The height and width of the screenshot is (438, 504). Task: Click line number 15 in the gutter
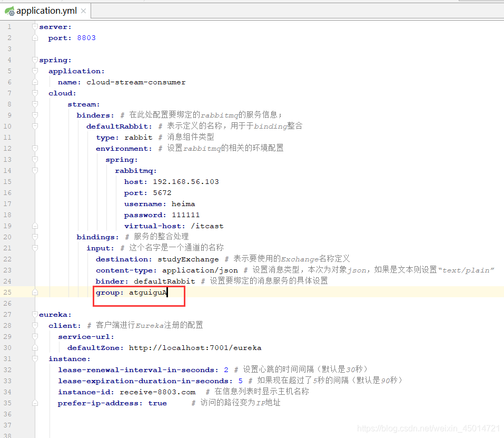click(x=7, y=182)
